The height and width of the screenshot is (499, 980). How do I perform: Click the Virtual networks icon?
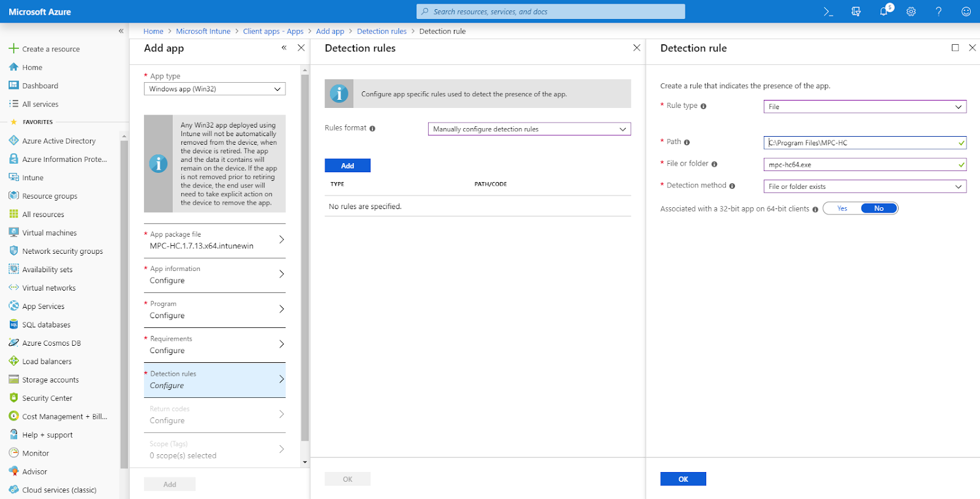(13, 288)
